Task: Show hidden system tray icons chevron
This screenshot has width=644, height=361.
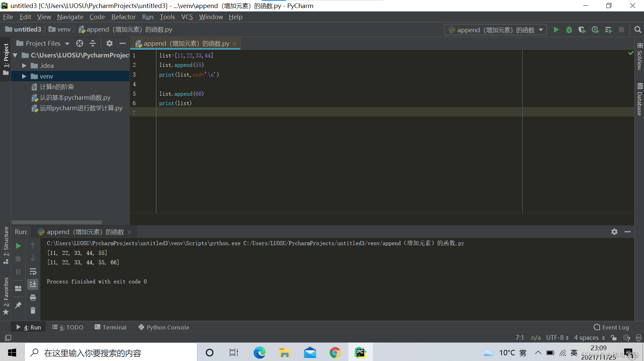Action: [538, 353]
